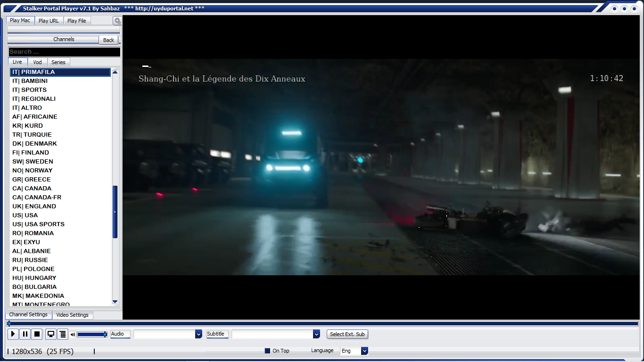Click the video seek progress bar
This screenshot has height=362, width=644.
click(323, 324)
